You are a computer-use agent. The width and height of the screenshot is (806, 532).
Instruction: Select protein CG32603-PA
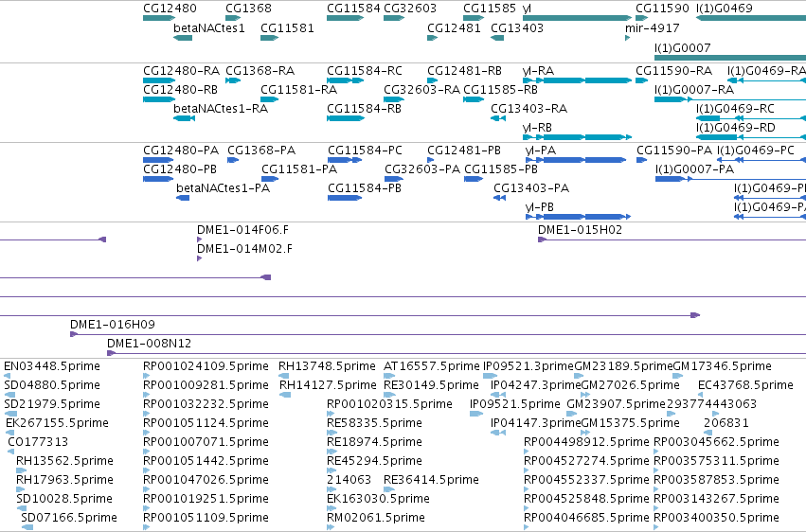tap(394, 179)
